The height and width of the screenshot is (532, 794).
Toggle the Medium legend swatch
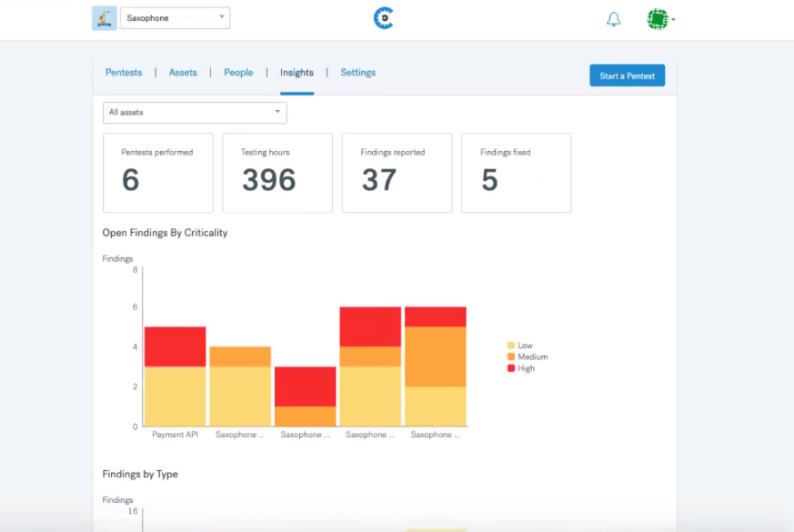click(x=511, y=356)
